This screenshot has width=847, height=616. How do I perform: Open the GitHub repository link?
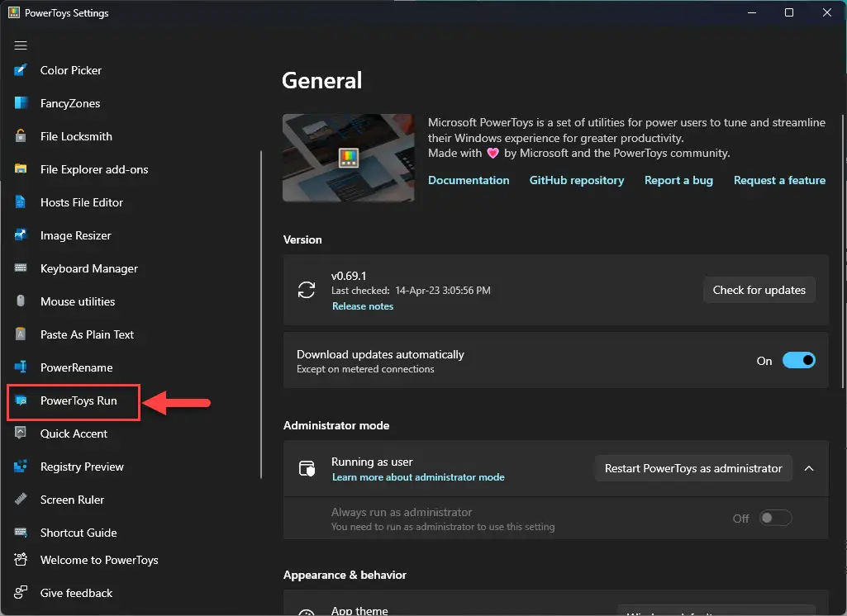click(x=576, y=180)
